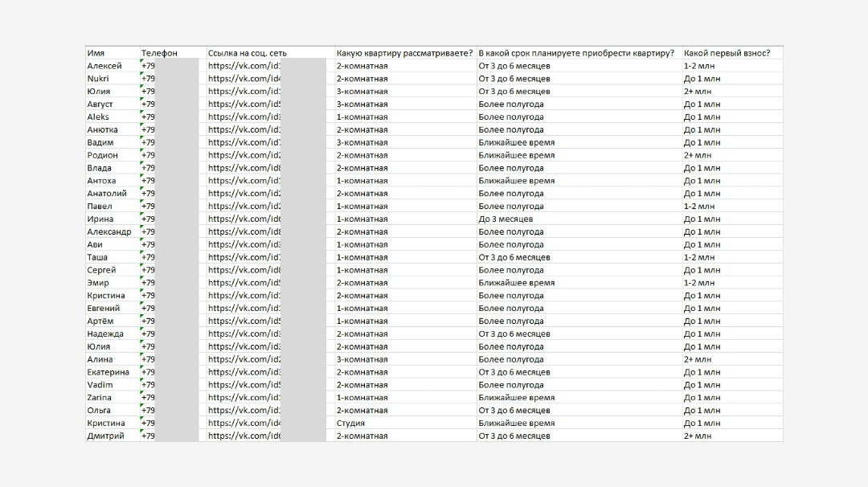Open the vk.com link in Ольга's row
The width and height of the screenshot is (868, 487).
click(x=244, y=411)
